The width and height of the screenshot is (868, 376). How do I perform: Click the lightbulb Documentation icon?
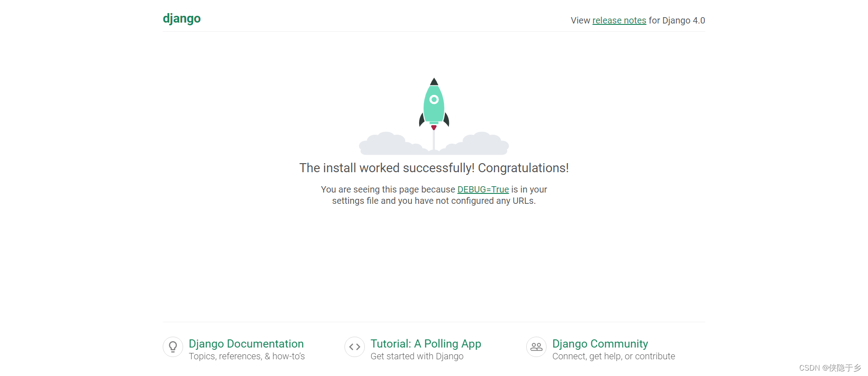click(173, 347)
